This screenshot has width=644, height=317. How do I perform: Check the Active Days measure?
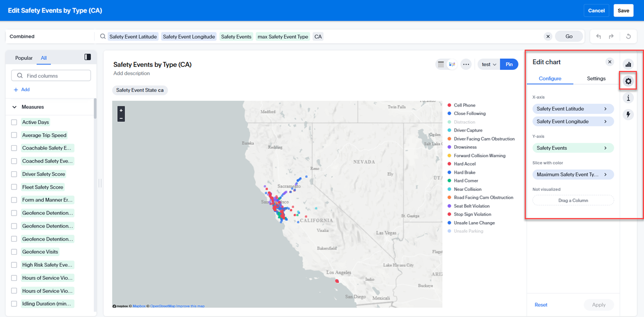coord(14,122)
